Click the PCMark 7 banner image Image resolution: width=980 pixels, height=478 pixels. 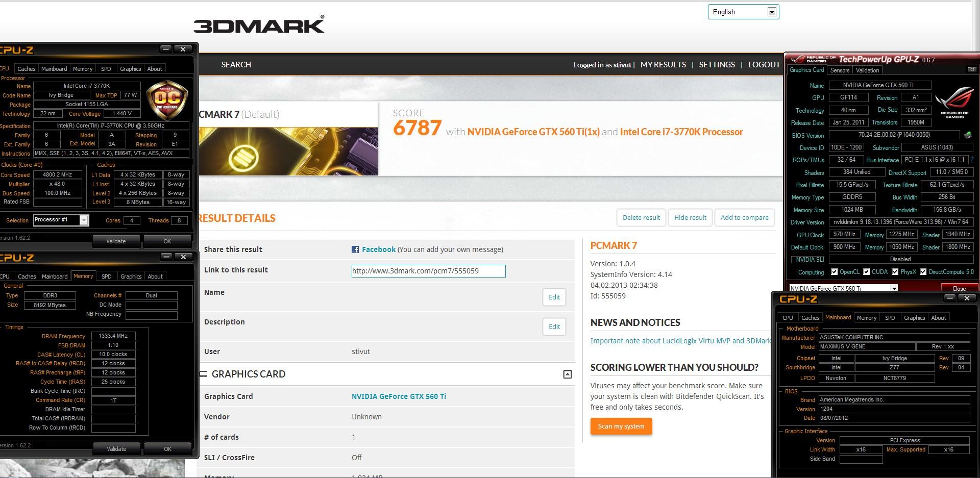pos(288,151)
